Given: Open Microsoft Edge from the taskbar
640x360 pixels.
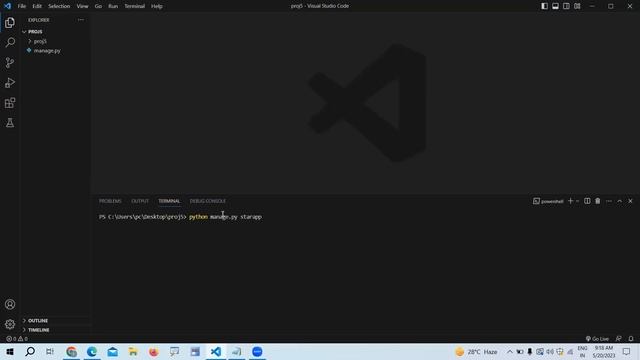Looking at the screenshot, I should [x=92, y=351].
